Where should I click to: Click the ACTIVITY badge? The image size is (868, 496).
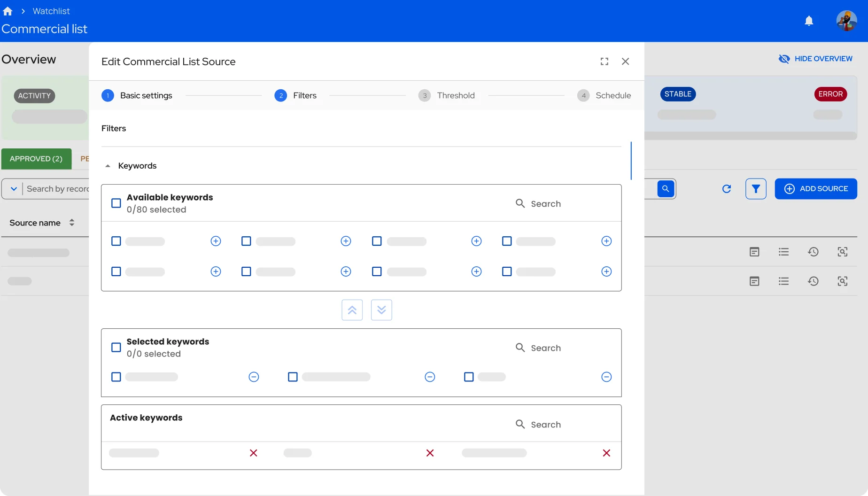coord(34,96)
